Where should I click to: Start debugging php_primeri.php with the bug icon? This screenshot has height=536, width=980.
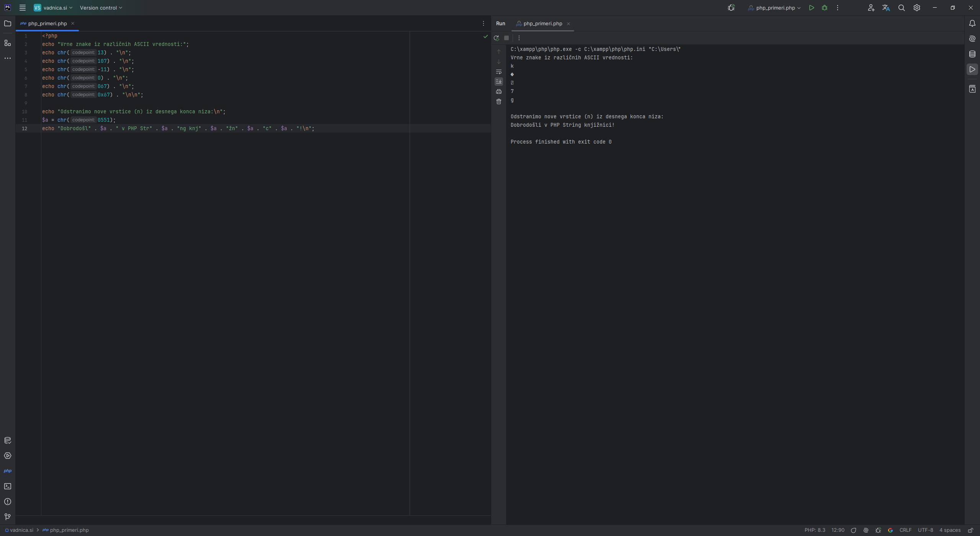(x=825, y=8)
